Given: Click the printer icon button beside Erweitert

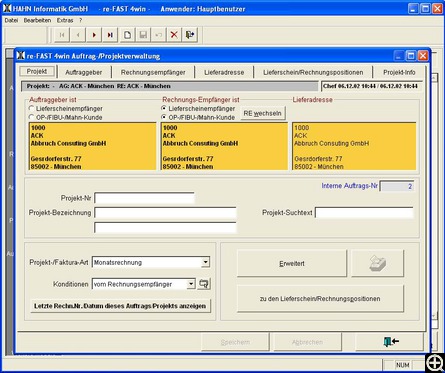Looking at the screenshot, I should tap(377, 263).
